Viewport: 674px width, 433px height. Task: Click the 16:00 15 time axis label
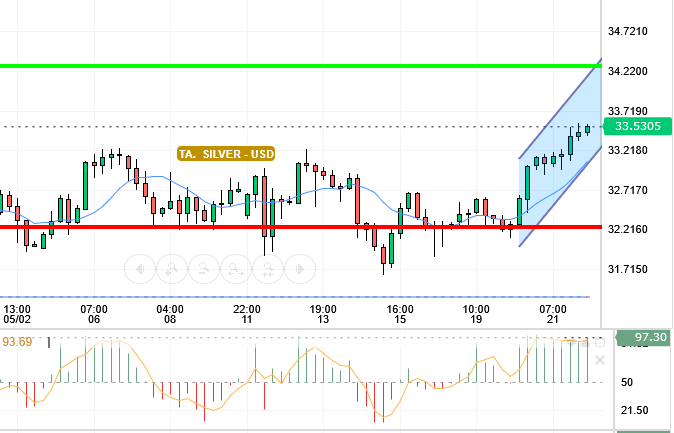point(400,314)
